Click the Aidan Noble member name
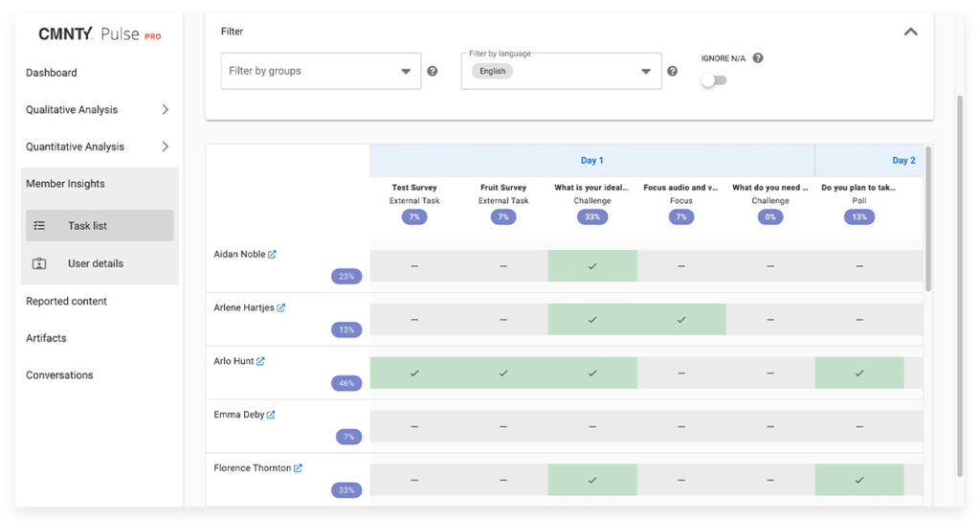 pyautogui.click(x=239, y=254)
